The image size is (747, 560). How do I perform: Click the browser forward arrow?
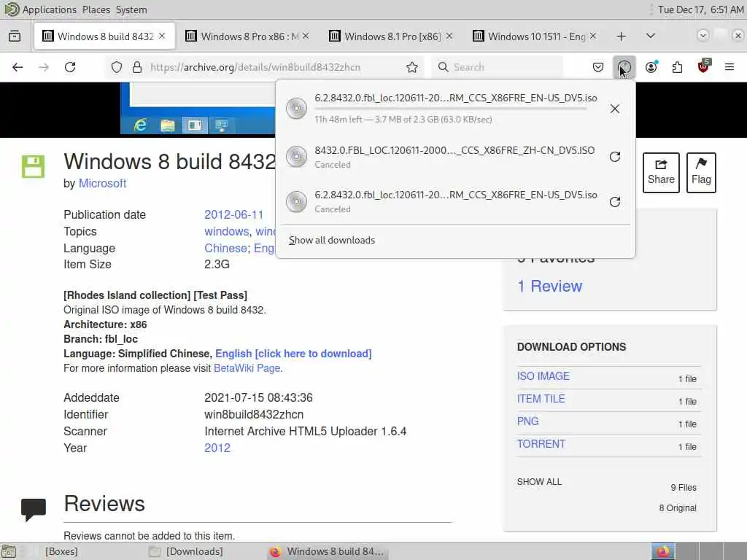point(44,67)
